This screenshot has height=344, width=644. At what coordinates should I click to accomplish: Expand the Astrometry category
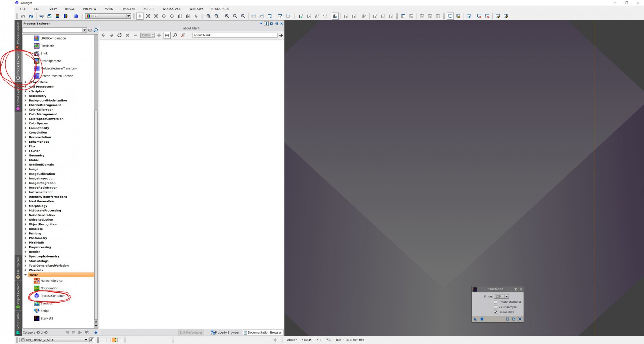click(25, 96)
